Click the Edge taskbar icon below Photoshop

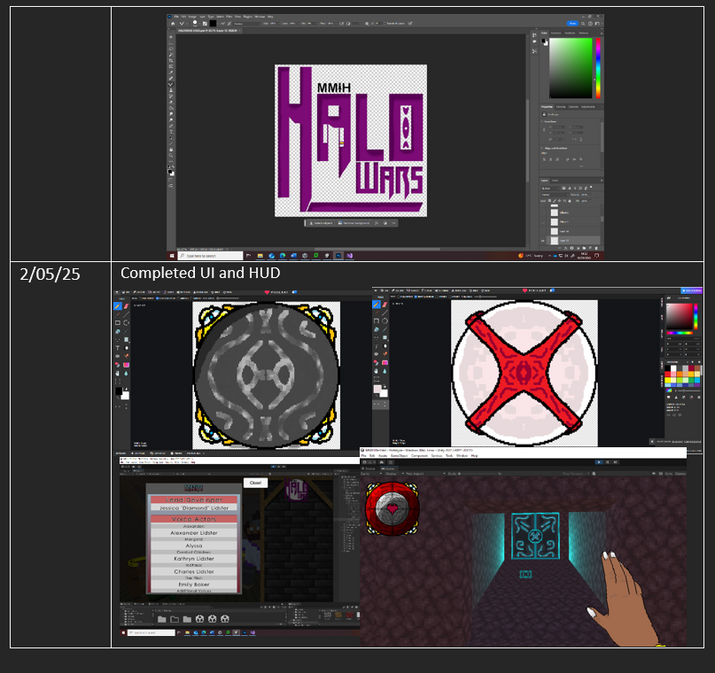click(x=283, y=256)
